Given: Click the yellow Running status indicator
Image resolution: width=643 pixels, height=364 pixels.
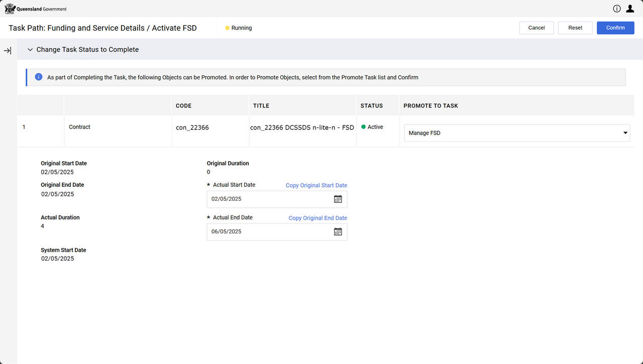Looking at the screenshot, I should click(228, 28).
